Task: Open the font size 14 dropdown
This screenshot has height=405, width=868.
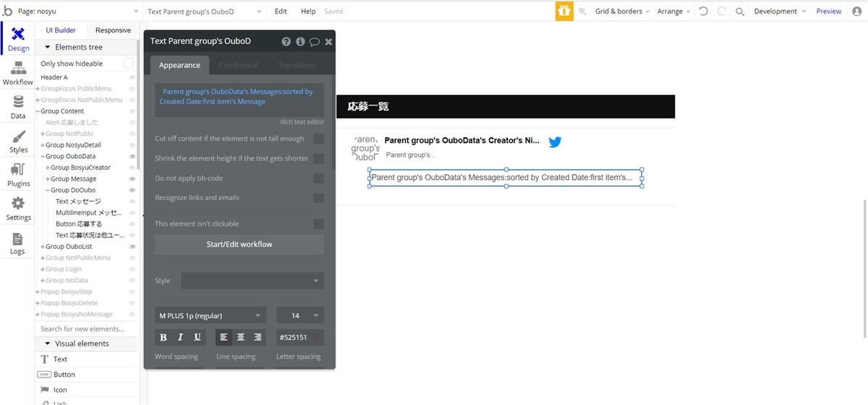Action: click(300, 315)
